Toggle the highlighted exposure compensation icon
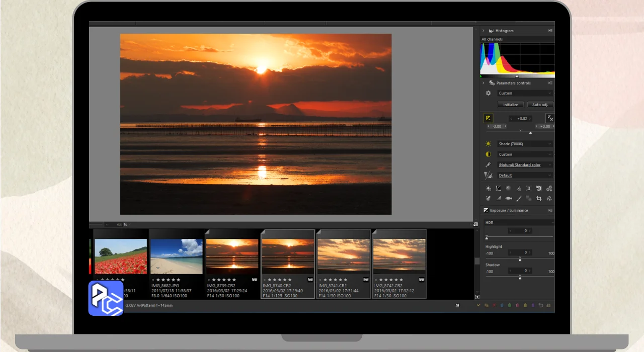Image resolution: width=644 pixels, height=352 pixels. [488, 118]
